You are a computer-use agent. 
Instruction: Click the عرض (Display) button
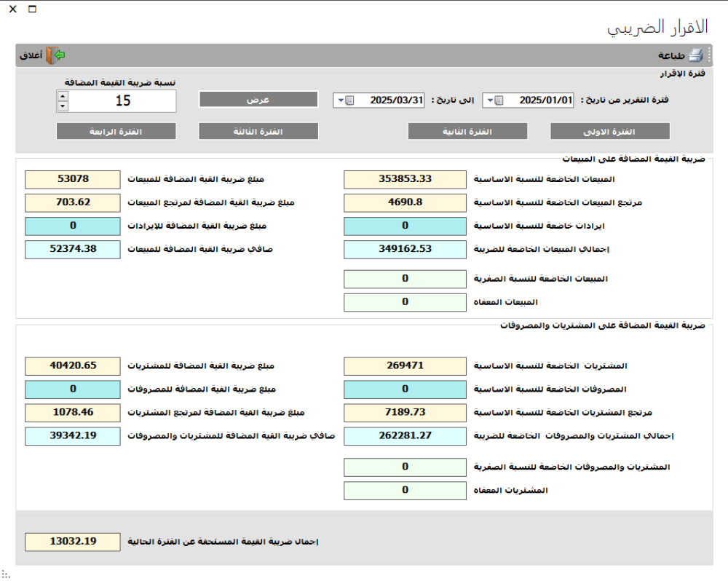pyautogui.click(x=258, y=99)
